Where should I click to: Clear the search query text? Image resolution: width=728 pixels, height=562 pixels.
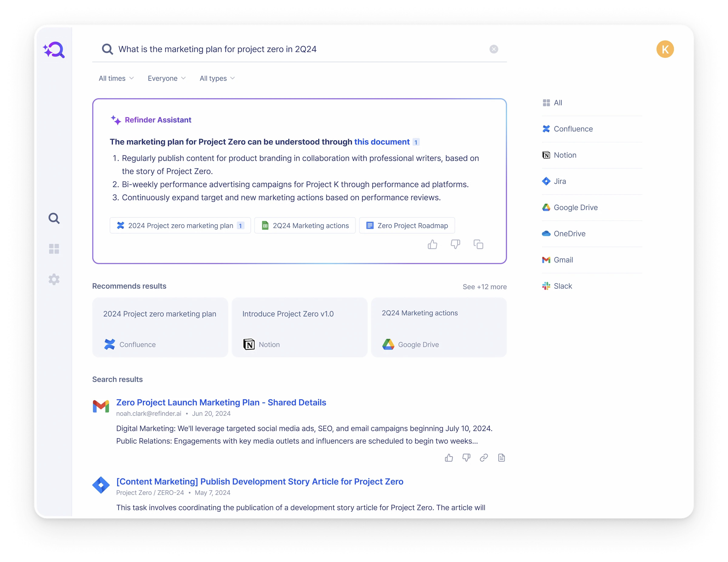coord(494,49)
